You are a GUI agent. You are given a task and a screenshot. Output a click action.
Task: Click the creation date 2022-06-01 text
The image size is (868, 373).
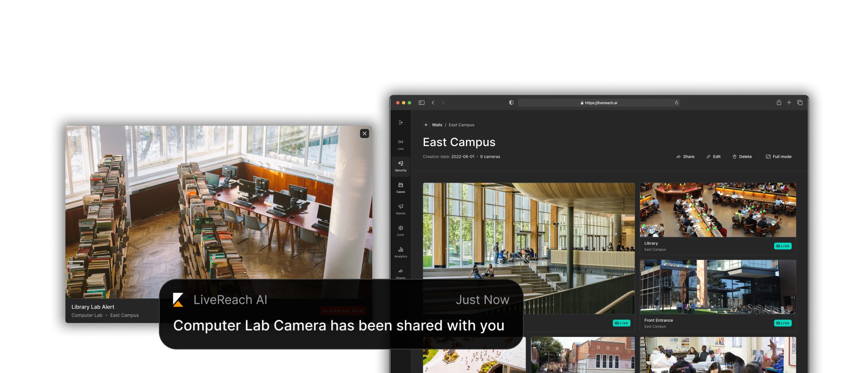pyautogui.click(x=463, y=157)
